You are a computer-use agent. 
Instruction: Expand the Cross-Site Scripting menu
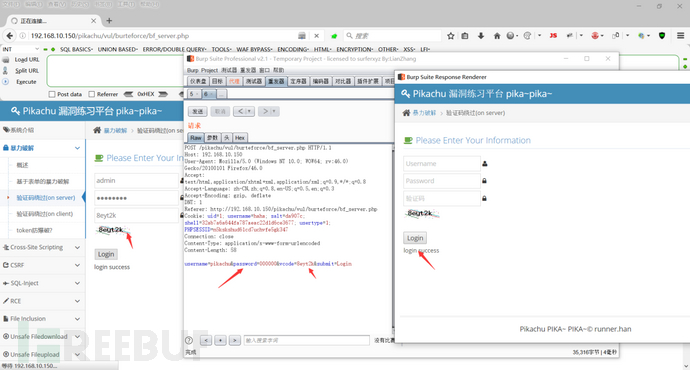pos(42,247)
